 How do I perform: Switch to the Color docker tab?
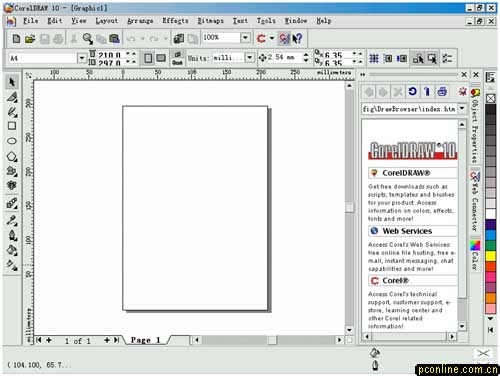(x=475, y=255)
